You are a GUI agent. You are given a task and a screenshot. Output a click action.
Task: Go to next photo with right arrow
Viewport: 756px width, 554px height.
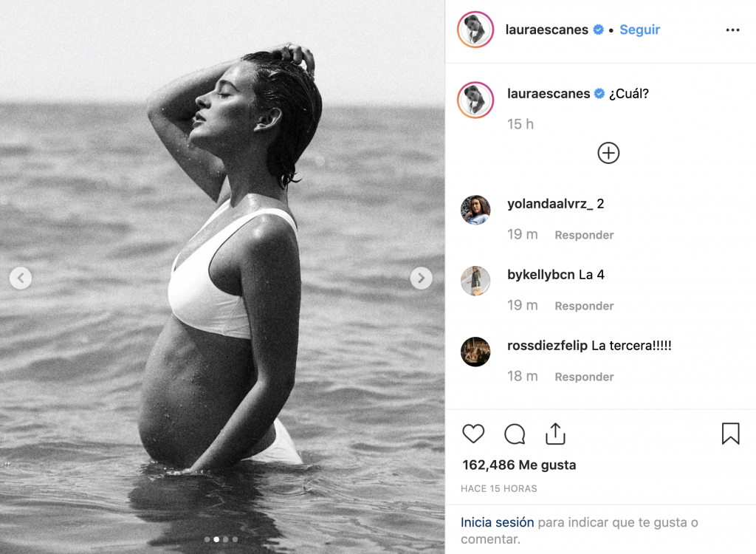[x=421, y=278]
